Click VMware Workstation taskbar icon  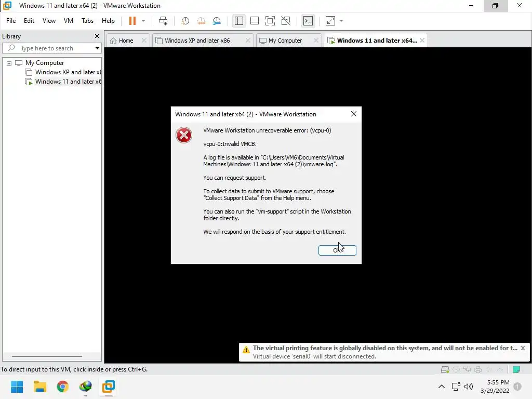point(109,387)
